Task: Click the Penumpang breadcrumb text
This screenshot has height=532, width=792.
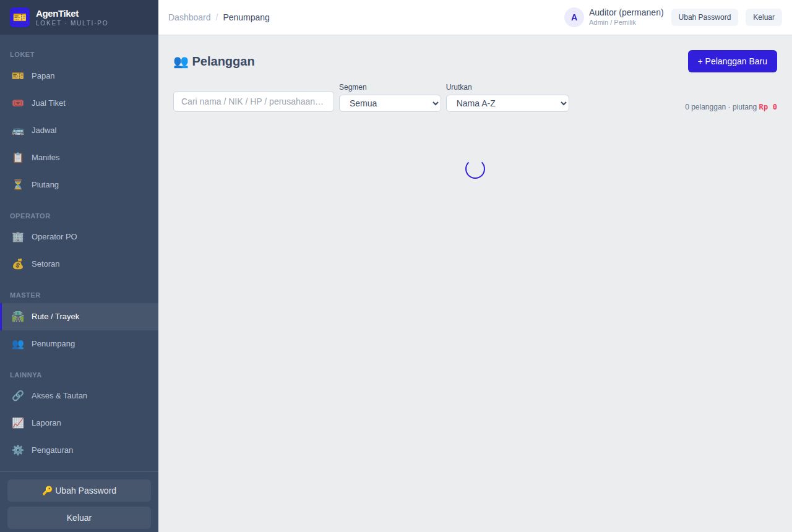Action: coord(246,17)
